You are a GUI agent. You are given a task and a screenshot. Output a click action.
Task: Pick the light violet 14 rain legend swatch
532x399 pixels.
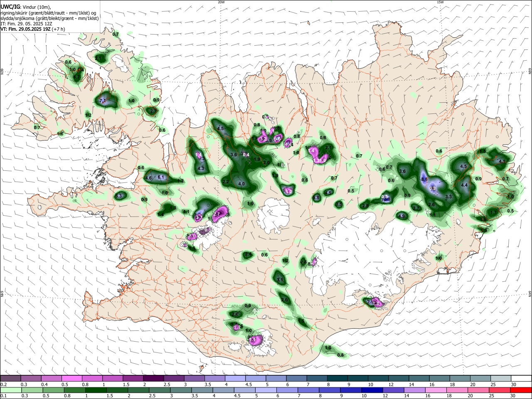coord(414,390)
